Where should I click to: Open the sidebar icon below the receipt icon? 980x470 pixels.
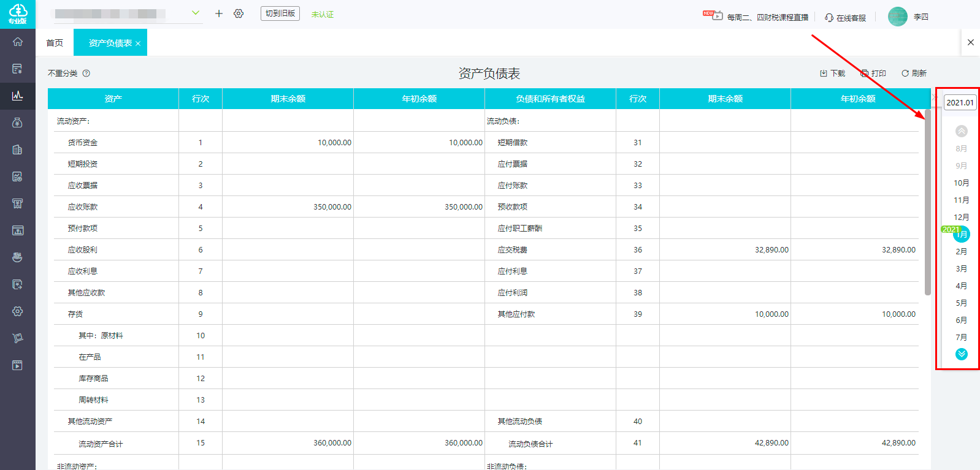18,230
